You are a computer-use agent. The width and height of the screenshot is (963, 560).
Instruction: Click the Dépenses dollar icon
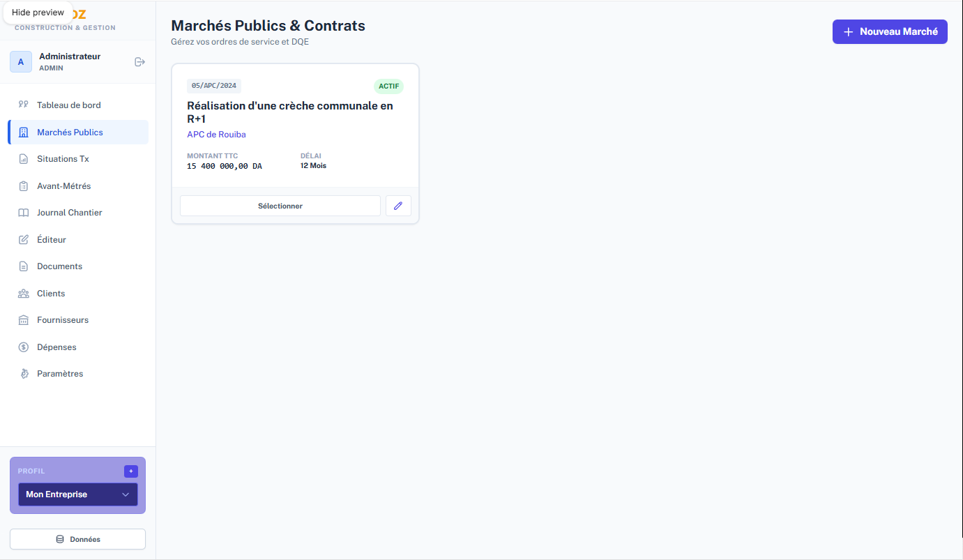[23, 347]
